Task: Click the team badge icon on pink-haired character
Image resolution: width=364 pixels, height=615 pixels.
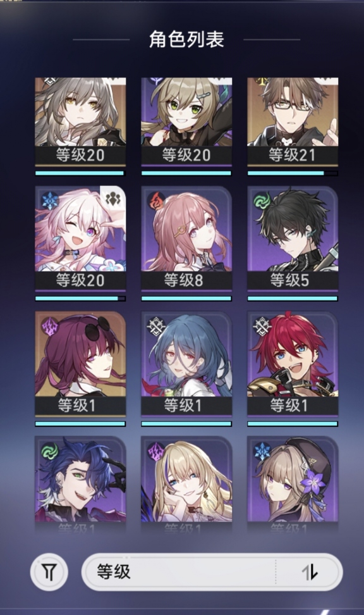Action: tap(113, 200)
